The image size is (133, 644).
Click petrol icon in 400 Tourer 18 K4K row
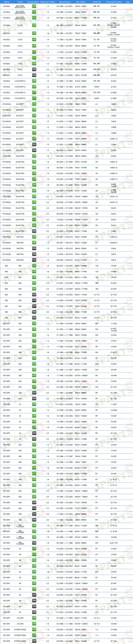pyautogui.click(x=34, y=537)
